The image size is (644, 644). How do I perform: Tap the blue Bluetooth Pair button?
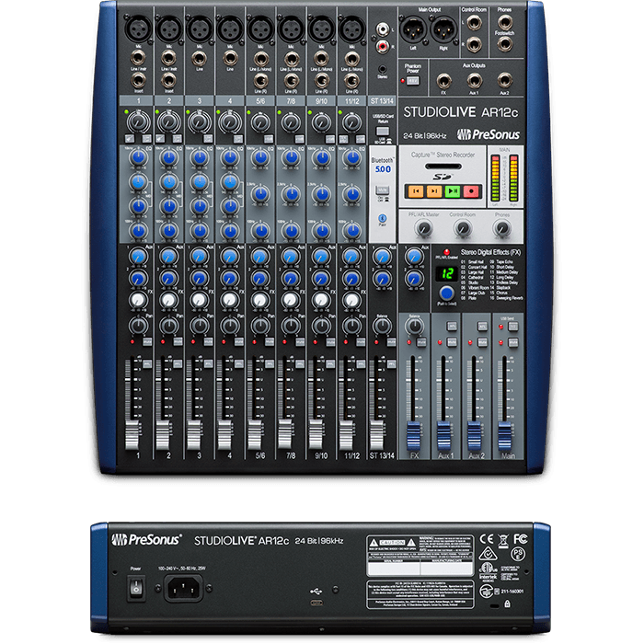pos(383,218)
